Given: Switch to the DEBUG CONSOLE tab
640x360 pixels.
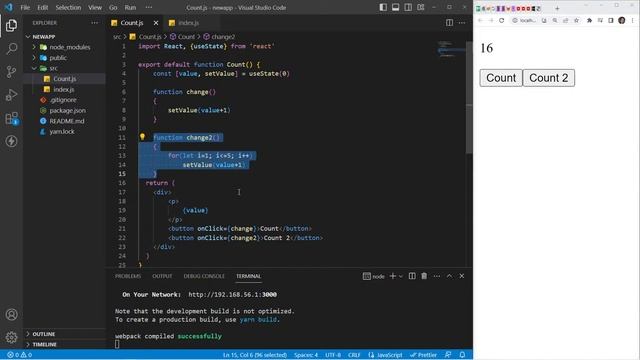Looking at the screenshot, I should pos(204,276).
